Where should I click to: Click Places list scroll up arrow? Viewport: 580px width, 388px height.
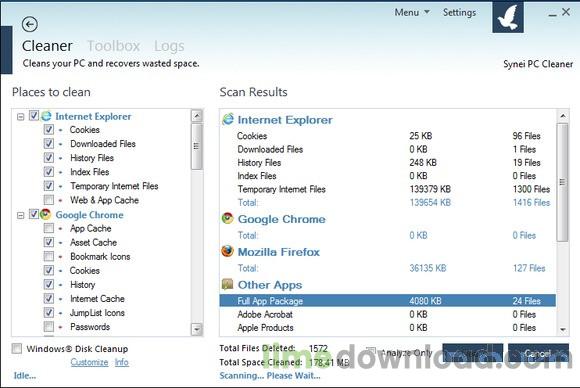(x=197, y=116)
